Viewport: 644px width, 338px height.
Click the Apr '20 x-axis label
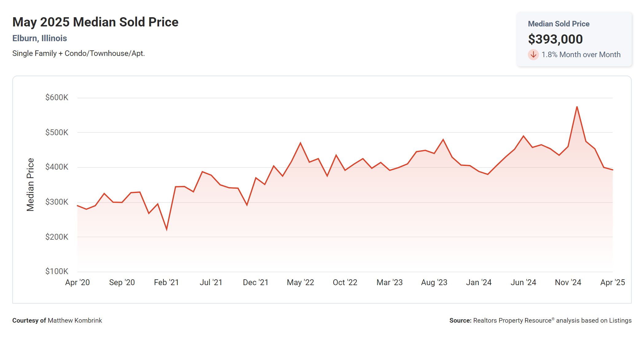[77, 282]
